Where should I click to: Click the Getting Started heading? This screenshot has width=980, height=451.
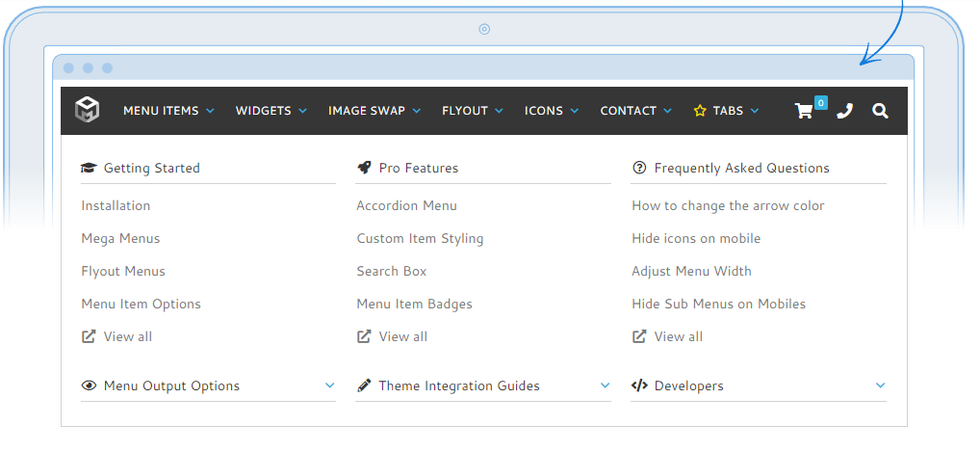tap(152, 168)
